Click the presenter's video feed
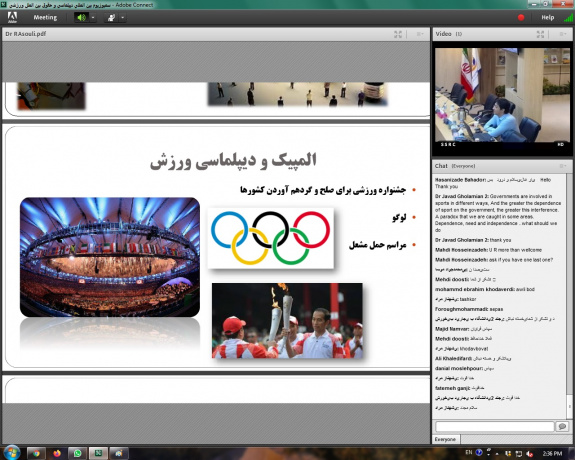Viewport: 575px width, 460px height. point(502,95)
